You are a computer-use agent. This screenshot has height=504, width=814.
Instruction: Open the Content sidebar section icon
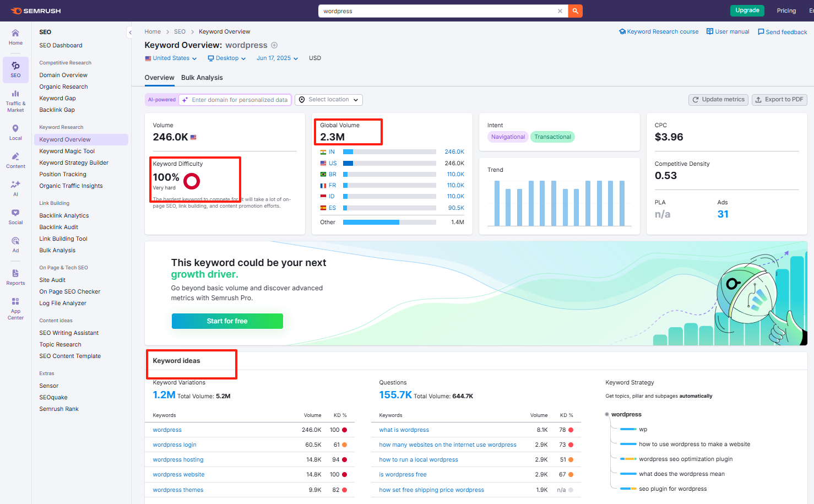coord(15,160)
